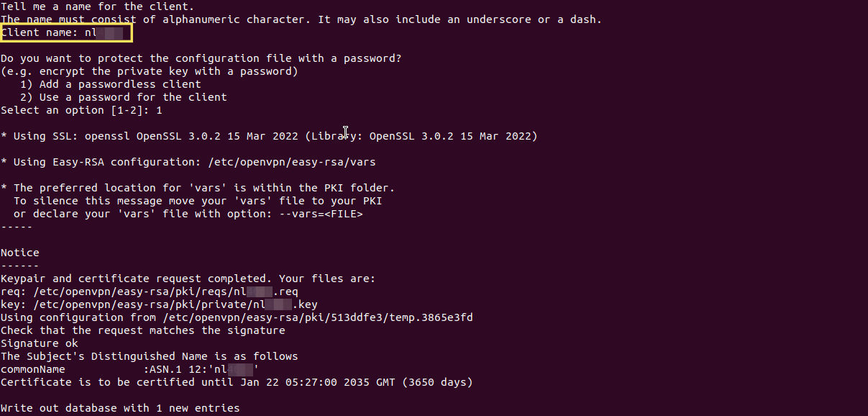Screen dimensions: 868x416
Task: Click the highlighted 'Client name:' prompt line
Action: click(x=66, y=32)
